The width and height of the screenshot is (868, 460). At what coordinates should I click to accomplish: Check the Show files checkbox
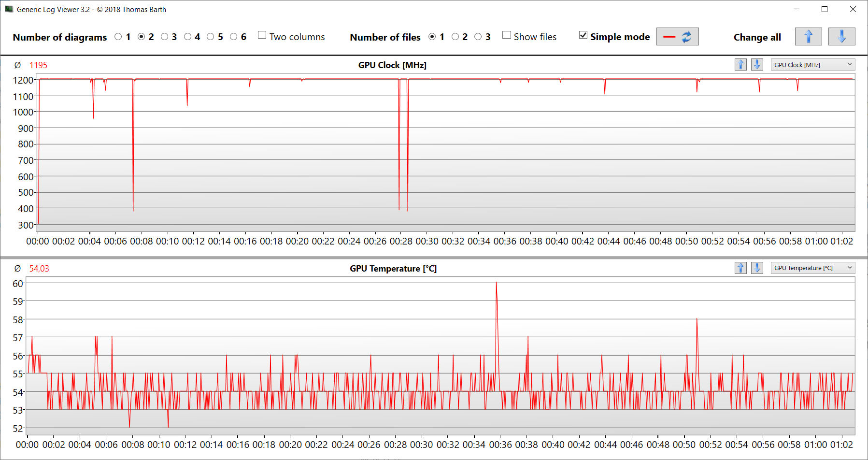(507, 35)
